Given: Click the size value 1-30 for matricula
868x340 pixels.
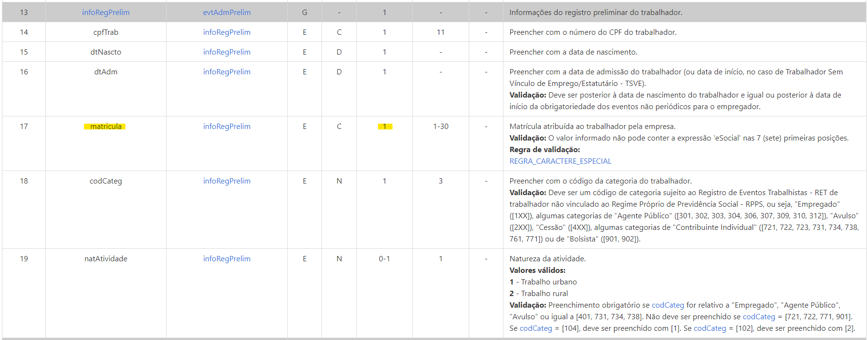Looking at the screenshot, I should pyautogui.click(x=441, y=127).
